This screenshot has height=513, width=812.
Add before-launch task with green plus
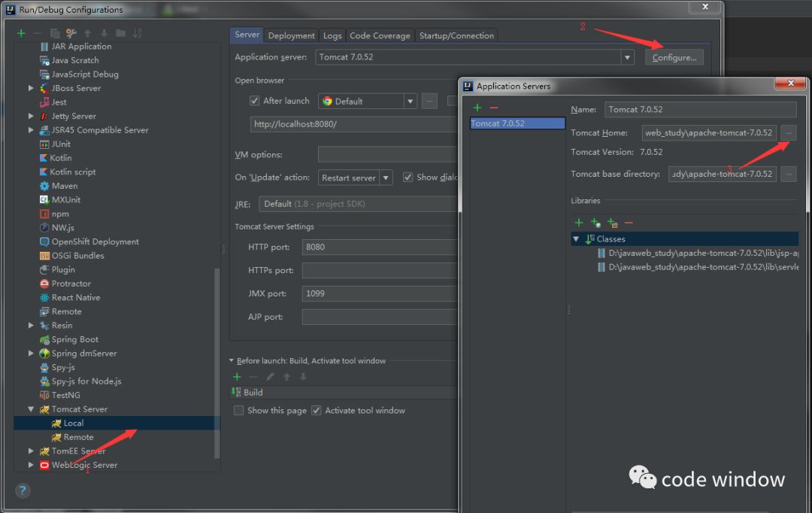point(237,377)
